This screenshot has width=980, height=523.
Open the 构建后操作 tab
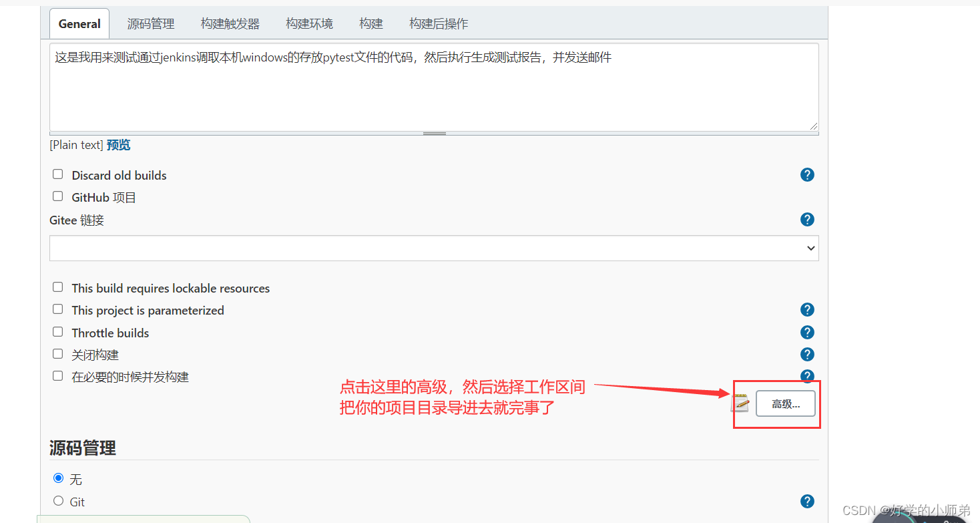439,24
